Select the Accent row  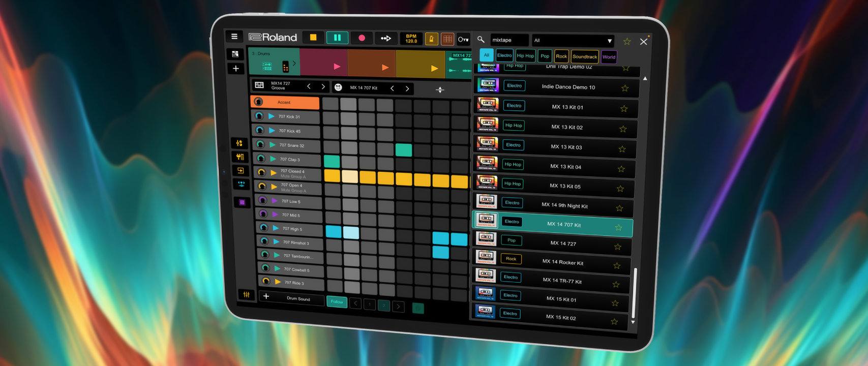click(x=285, y=102)
